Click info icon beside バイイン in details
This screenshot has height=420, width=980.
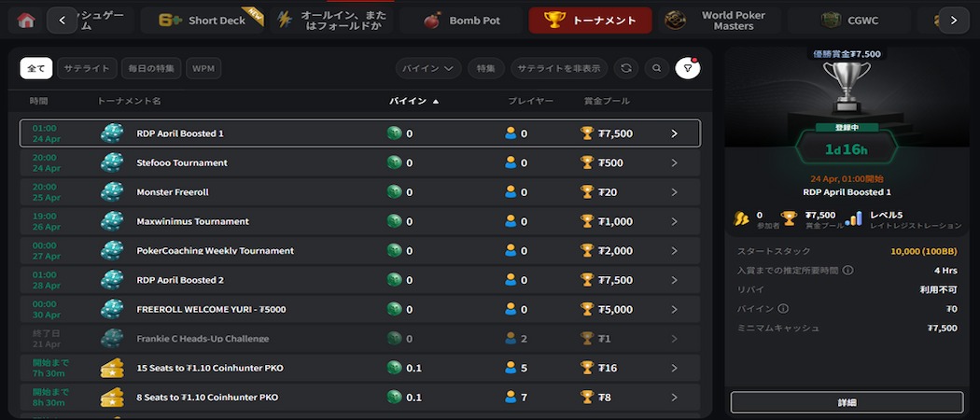tap(783, 309)
